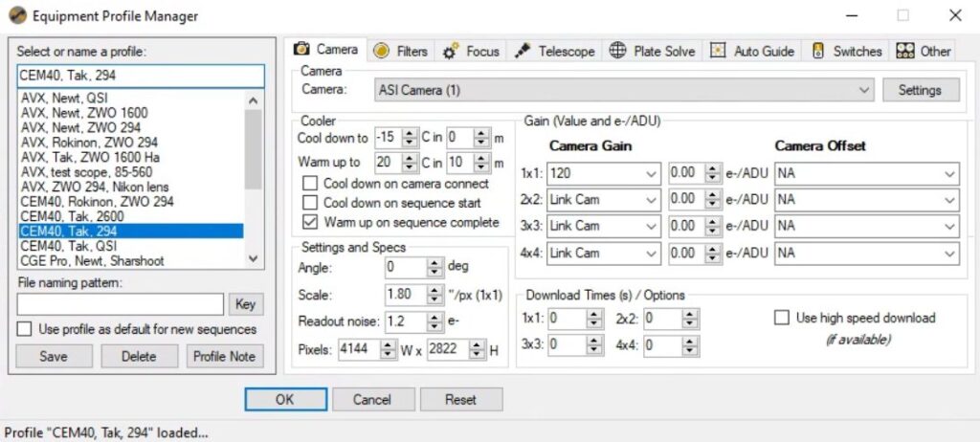Click the Pixels width field showing 4144
Screen dimensions: 980x442
(x=360, y=351)
